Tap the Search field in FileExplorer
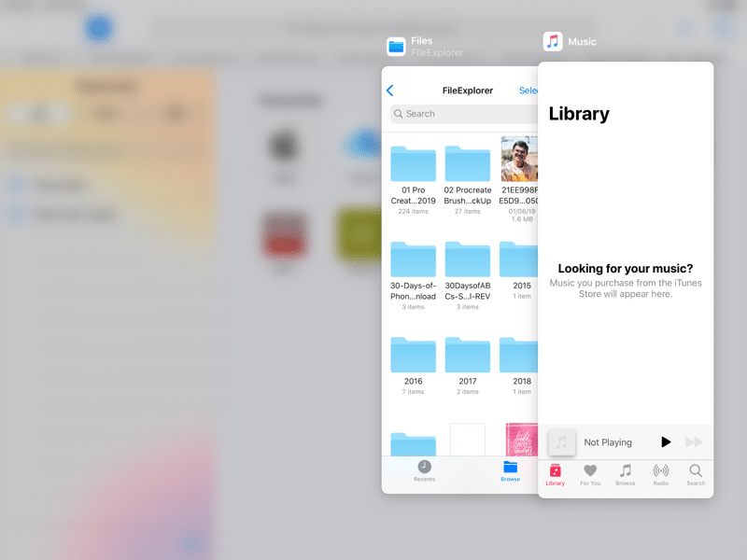 (x=439, y=114)
